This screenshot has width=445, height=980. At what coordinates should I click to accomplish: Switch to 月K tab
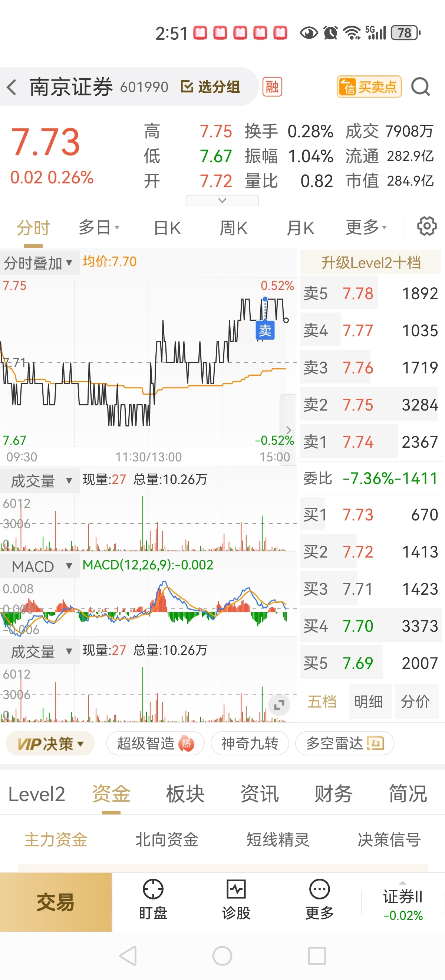[x=300, y=228]
